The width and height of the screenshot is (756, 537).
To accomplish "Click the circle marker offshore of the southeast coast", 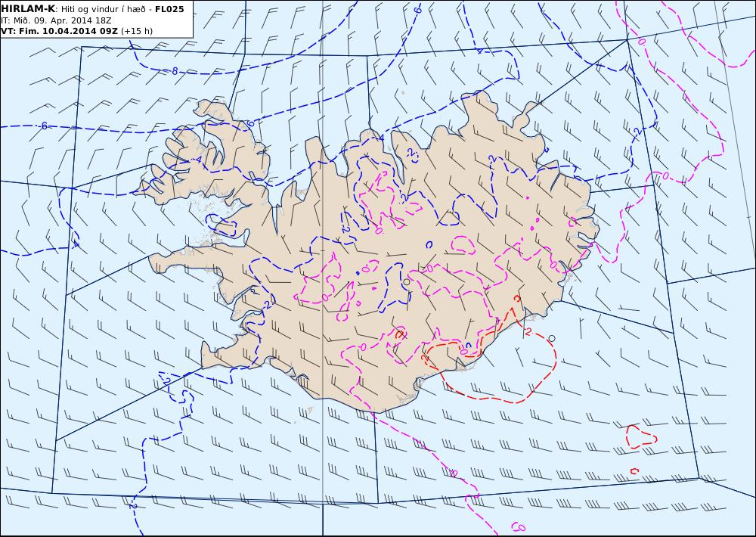I will point(552,339).
